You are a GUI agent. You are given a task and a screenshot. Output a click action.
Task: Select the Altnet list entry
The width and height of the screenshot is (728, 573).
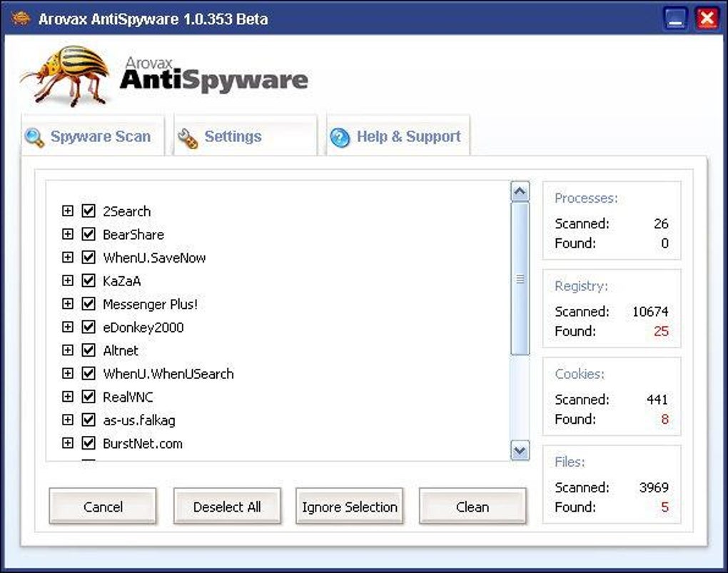[x=120, y=350]
